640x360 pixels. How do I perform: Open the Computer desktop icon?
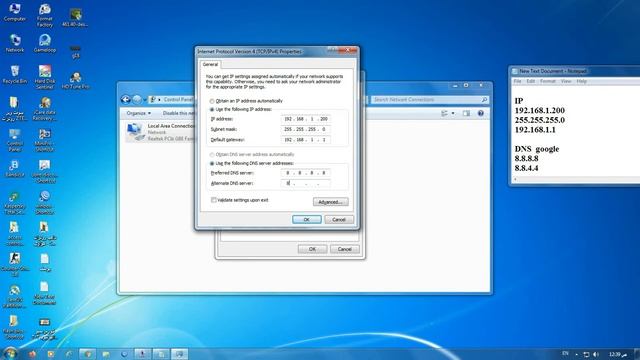(x=15, y=12)
